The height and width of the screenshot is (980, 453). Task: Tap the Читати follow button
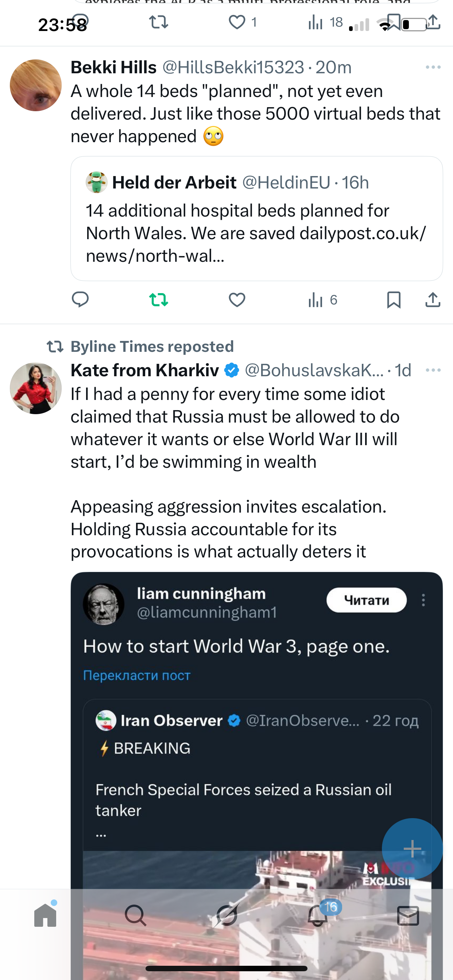click(366, 600)
